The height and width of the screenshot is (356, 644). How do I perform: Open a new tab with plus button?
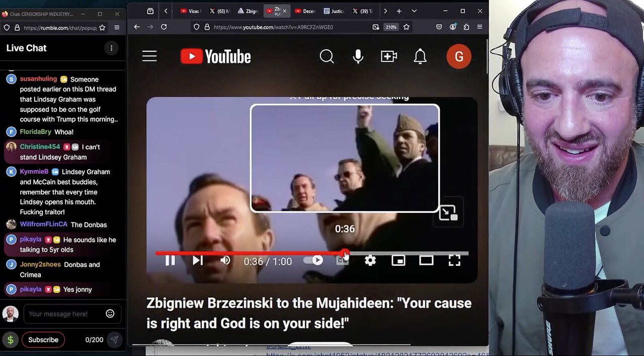[x=399, y=11]
